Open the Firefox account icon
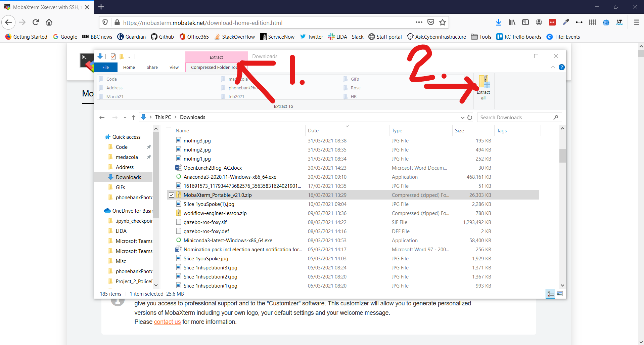The image size is (644, 345). (x=539, y=23)
